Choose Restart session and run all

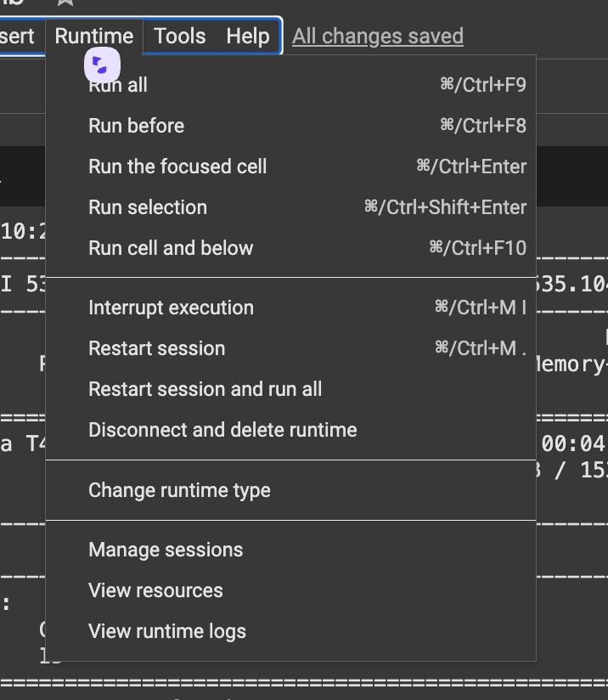pos(205,389)
